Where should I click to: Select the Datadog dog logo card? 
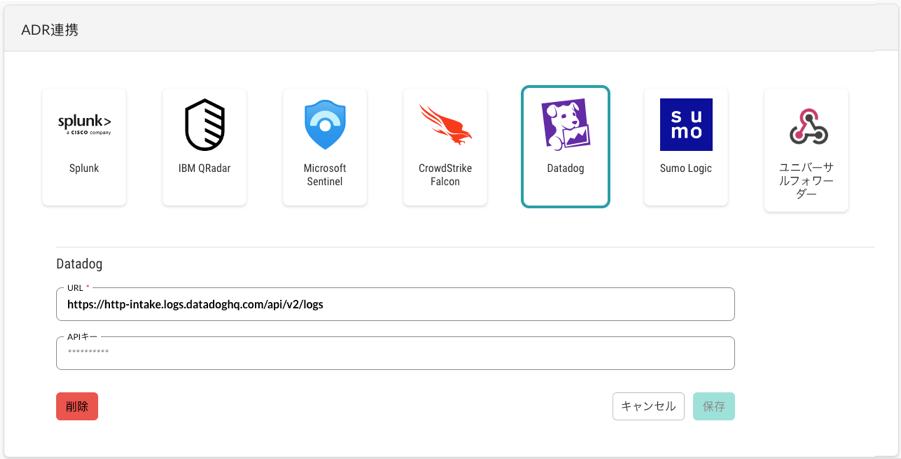click(x=565, y=146)
